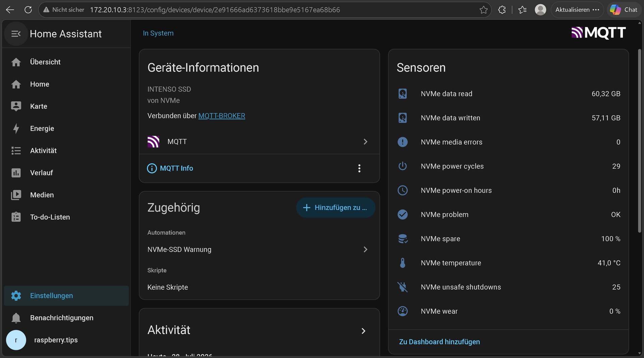
Task: Open the browser profile avatar
Action: click(x=540, y=10)
